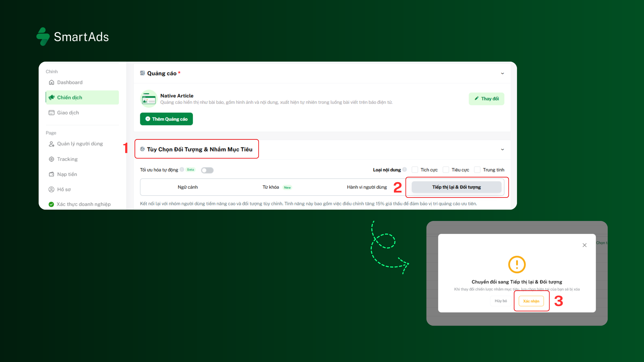Click the targeting section globe icon
Image resolution: width=644 pixels, height=362 pixels.
click(x=143, y=149)
